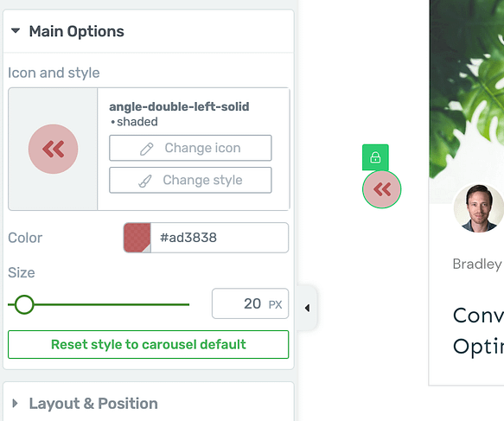Viewport: 504px width, 421px height.
Task: Expand the Layout & Position section
Action: click(15, 404)
